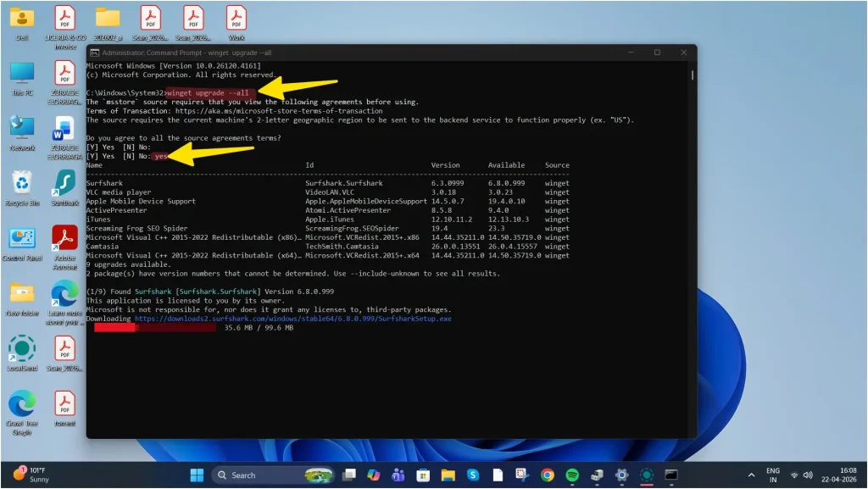The width and height of the screenshot is (868, 489).
Task: Click the '35.6 MB / 99.6 MB' download size text
Action: 259,328
